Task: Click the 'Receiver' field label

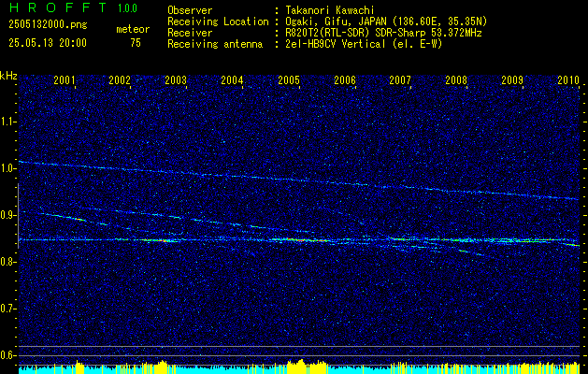Action: click(190, 33)
